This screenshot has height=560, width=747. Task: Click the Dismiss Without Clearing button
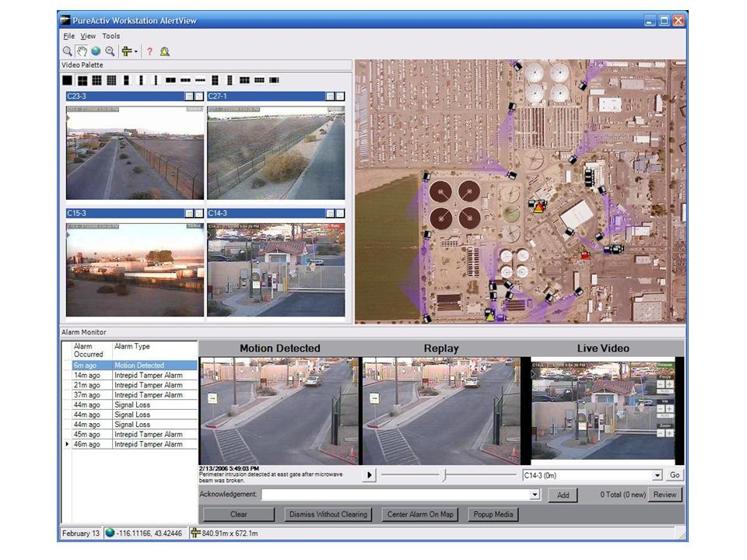click(x=327, y=514)
